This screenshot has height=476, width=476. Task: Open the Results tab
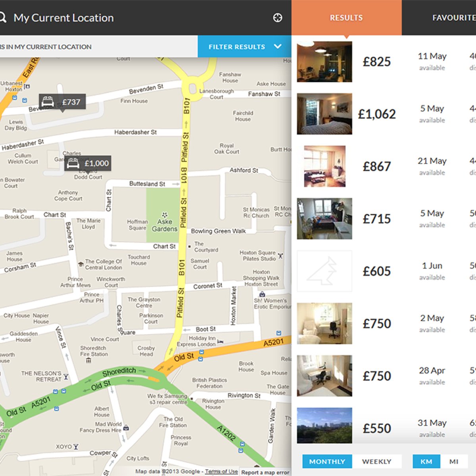coord(346,18)
